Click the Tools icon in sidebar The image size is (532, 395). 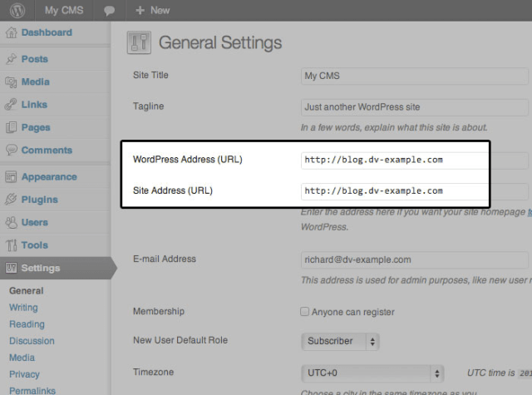(x=11, y=245)
